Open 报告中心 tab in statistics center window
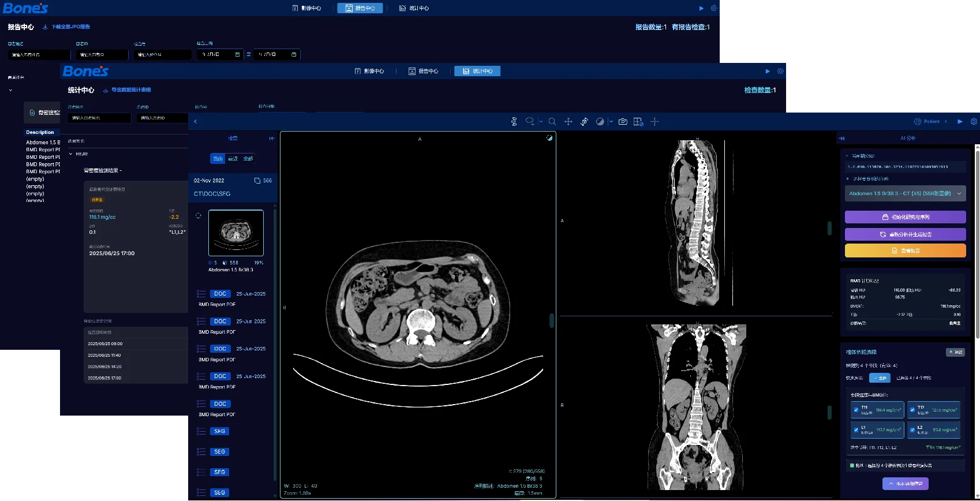Screen dimensions: 980x501 (423, 71)
